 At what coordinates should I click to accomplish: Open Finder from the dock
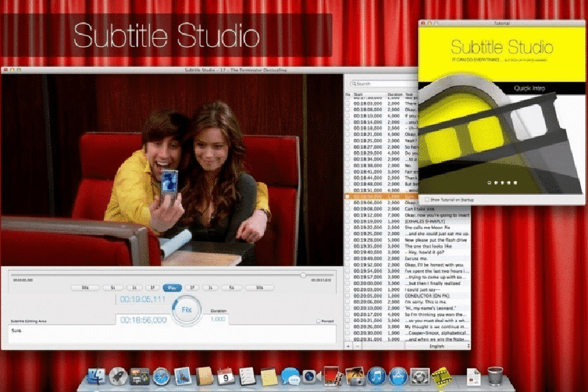point(97,376)
